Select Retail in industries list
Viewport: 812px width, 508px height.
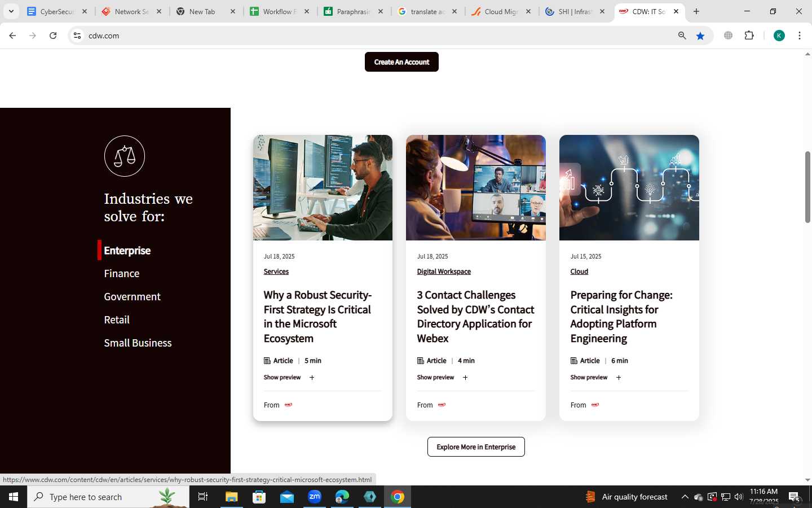coord(117,320)
